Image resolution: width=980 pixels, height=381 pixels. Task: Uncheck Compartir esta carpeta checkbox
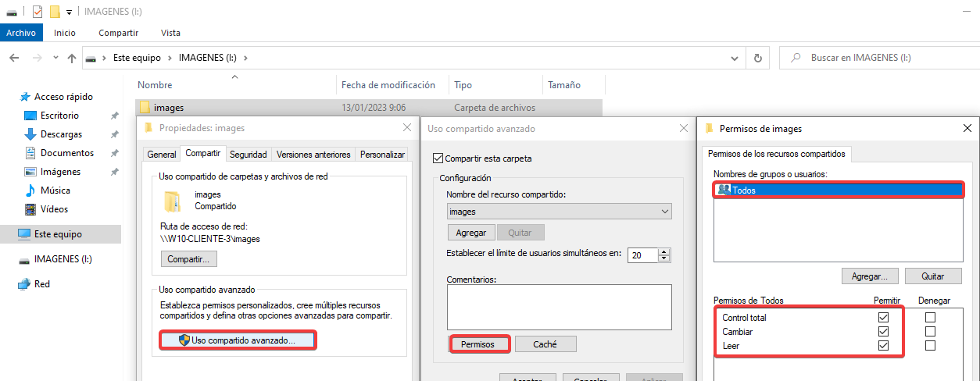point(438,158)
